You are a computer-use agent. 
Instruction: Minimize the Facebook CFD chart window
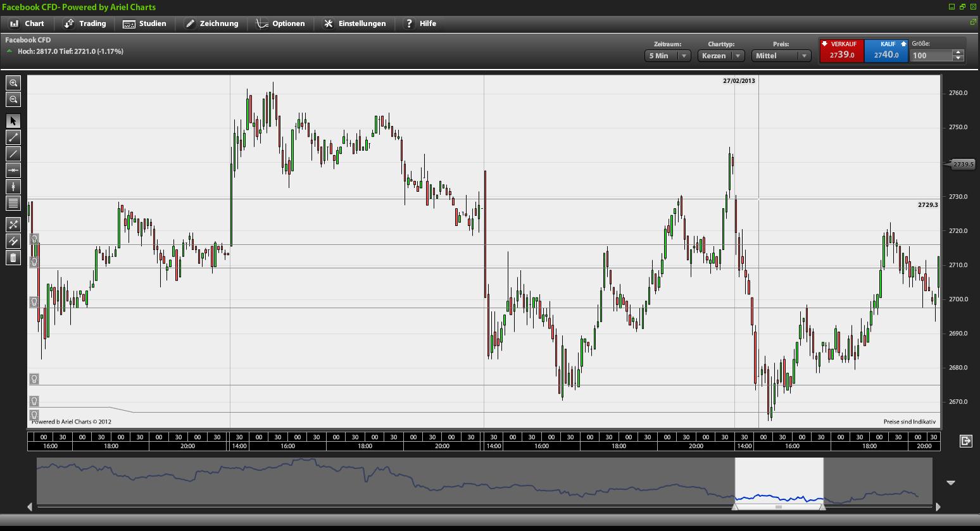[x=952, y=7]
